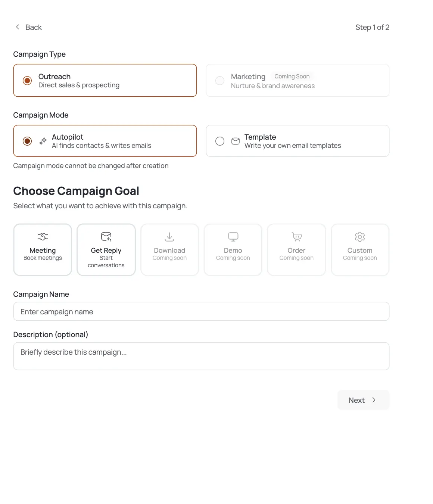Click the Template envelope icon
The width and height of the screenshot is (433, 504).
tap(236, 141)
